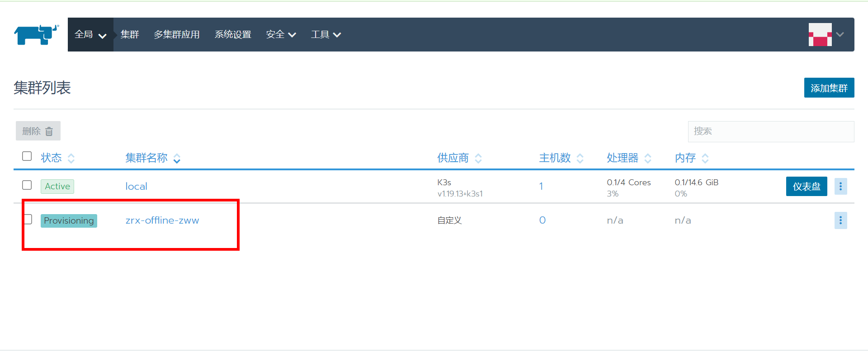Open the three-dot menu for local cluster
The height and width of the screenshot is (351, 868).
tap(840, 186)
